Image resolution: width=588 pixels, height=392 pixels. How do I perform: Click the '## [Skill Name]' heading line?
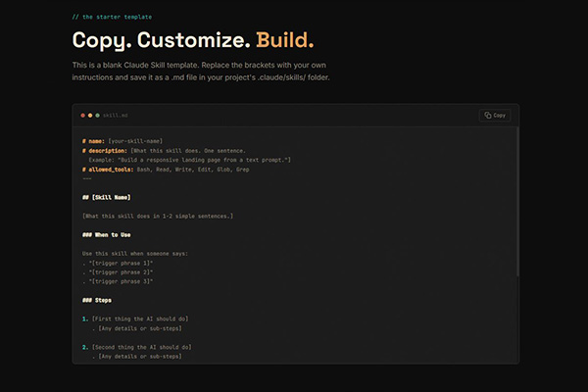coord(107,197)
